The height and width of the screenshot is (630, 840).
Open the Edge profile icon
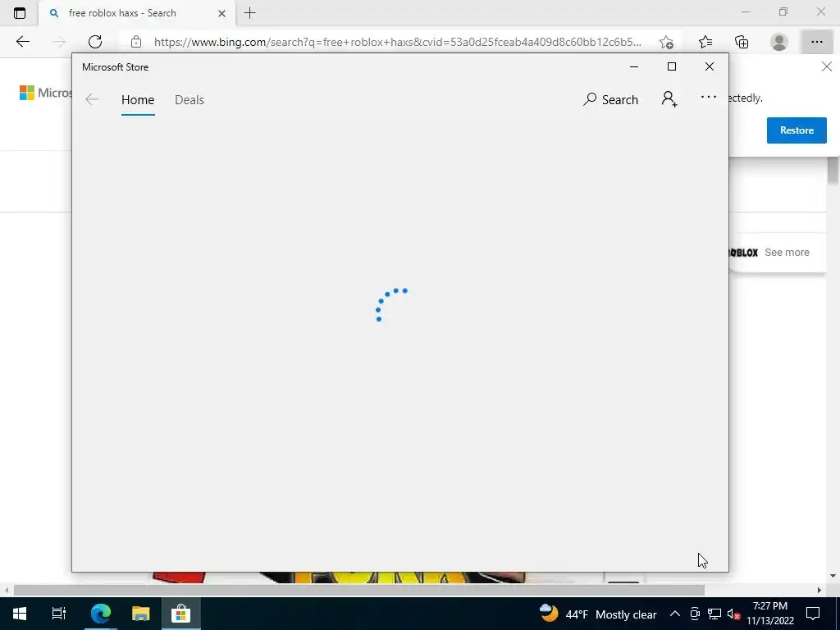(779, 42)
